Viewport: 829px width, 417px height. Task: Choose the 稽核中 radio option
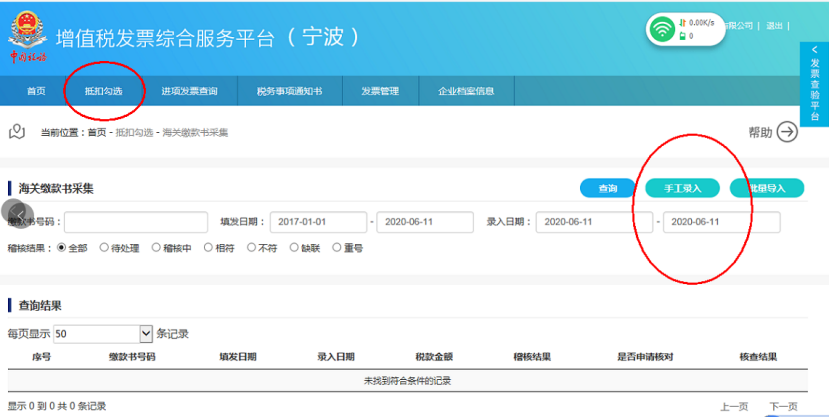click(156, 247)
